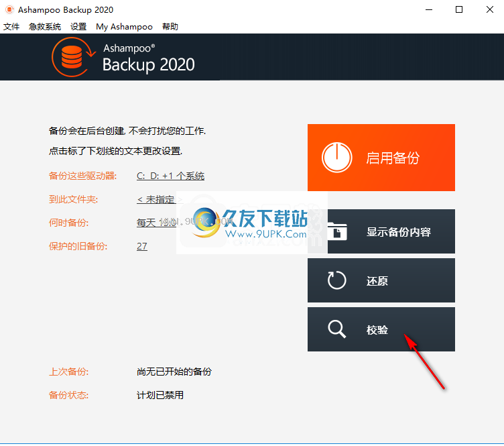This screenshot has height=446, width=504.
Task: Open the 文件 menu
Action: click(11, 27)
